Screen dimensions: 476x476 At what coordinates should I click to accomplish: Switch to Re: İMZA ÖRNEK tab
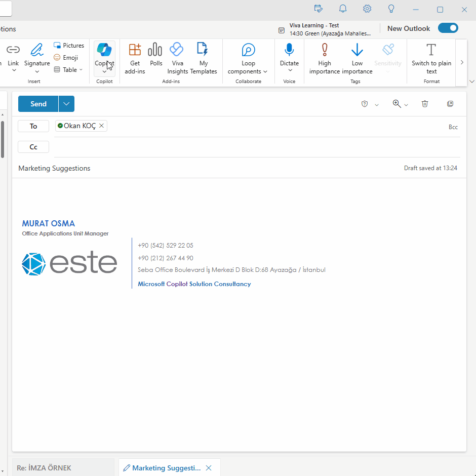pos(63,467)
